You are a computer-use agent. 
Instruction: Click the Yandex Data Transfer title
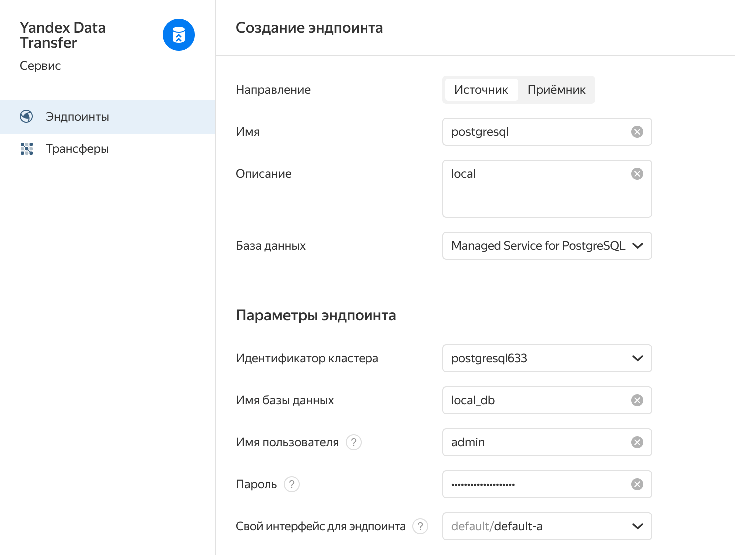(63, 35)
